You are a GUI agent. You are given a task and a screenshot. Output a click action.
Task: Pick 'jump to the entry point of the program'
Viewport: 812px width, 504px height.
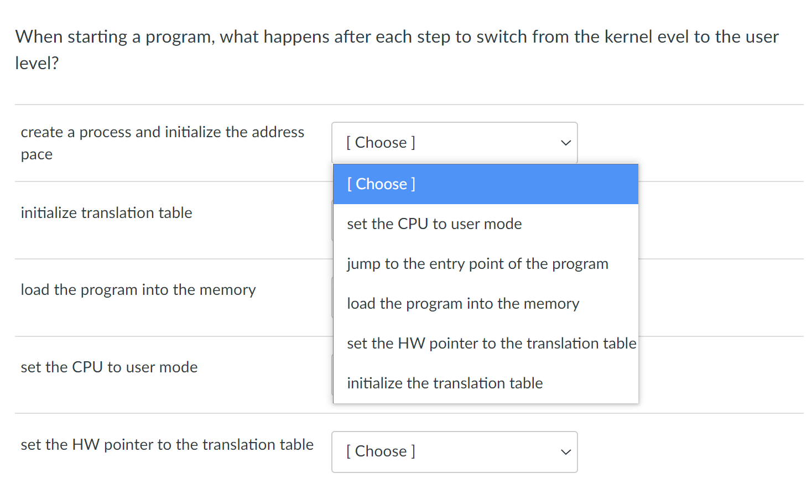[486, 264]
